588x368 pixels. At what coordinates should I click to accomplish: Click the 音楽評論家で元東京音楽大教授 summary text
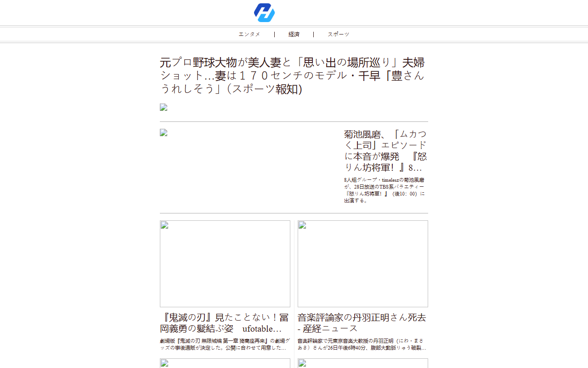pyautogui.click(x=362, y=345)
